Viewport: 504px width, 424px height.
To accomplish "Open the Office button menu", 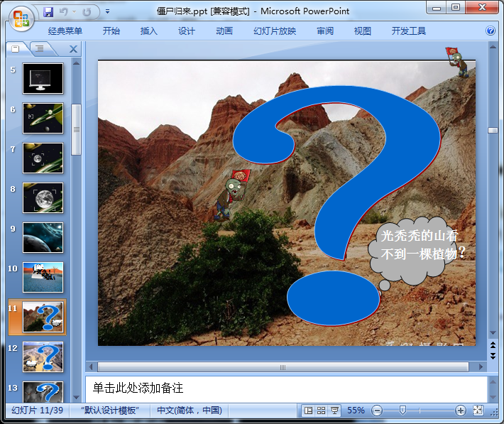I will (21, 18).
